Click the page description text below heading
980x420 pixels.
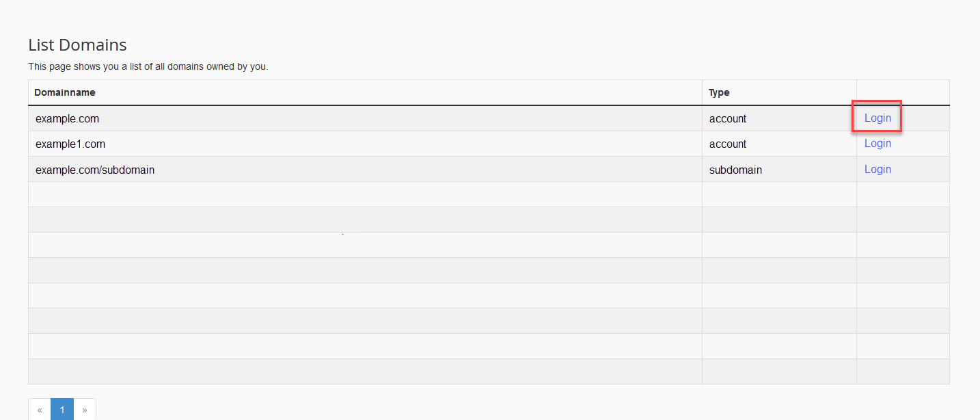tap(148, 67)
